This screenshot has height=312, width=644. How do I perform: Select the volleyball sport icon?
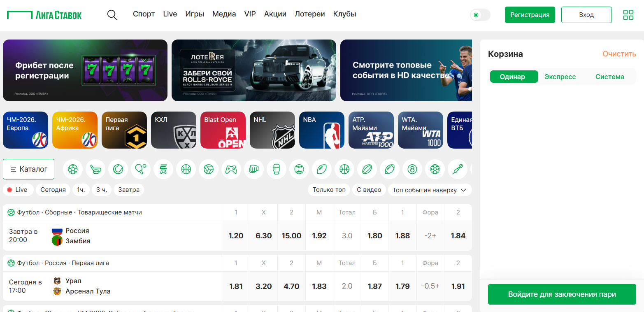tap(209, 169)
